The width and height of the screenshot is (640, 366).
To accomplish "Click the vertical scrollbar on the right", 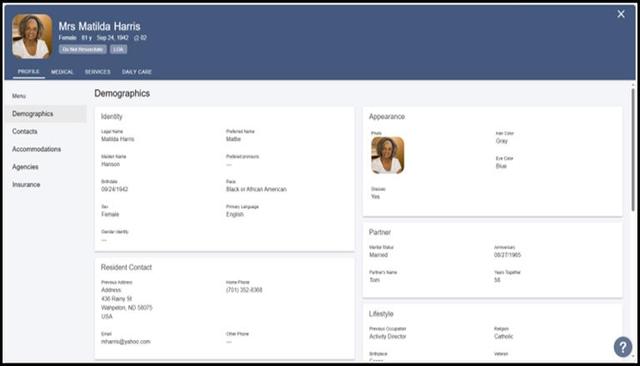I will (x=633, y=149).
